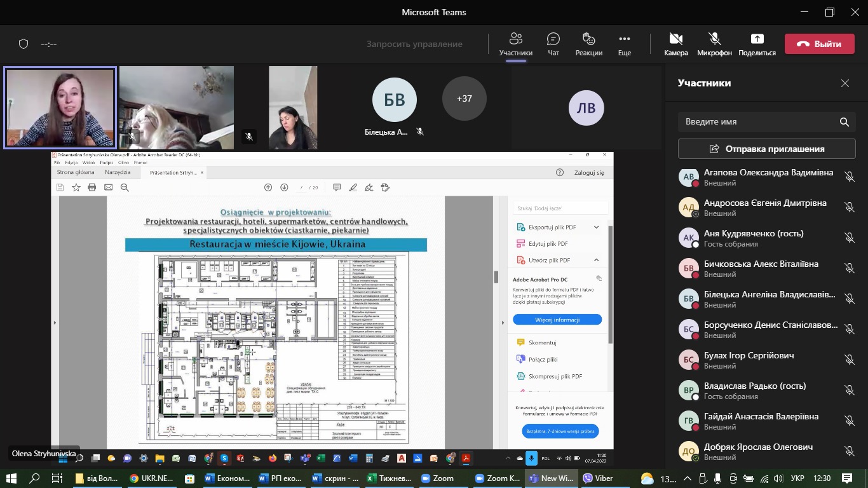Click the АД avatar of Андросова Євгенія

688,208
